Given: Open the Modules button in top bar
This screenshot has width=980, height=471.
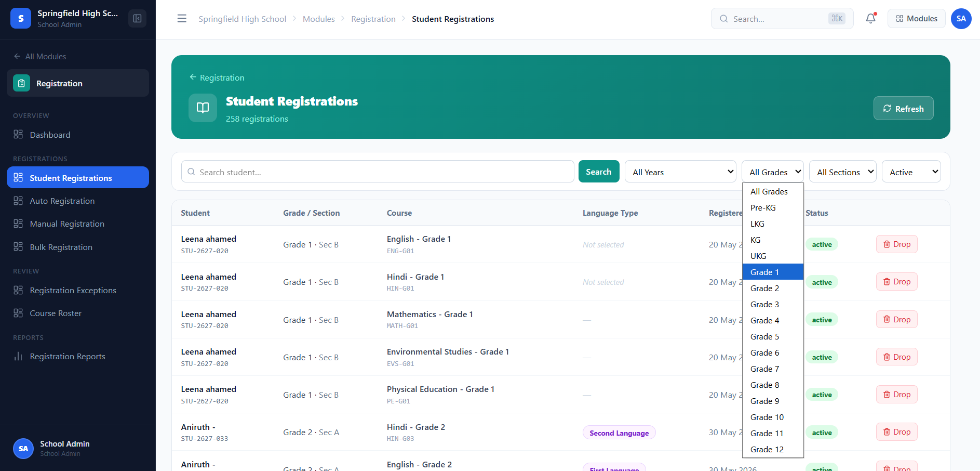Looking at the screenshot, I should (917, 19).
